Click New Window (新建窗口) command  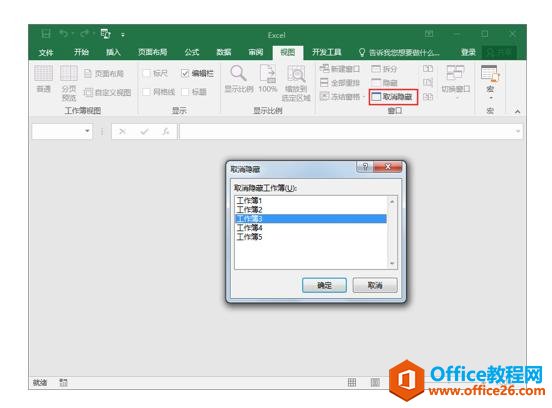coord(340,69)
